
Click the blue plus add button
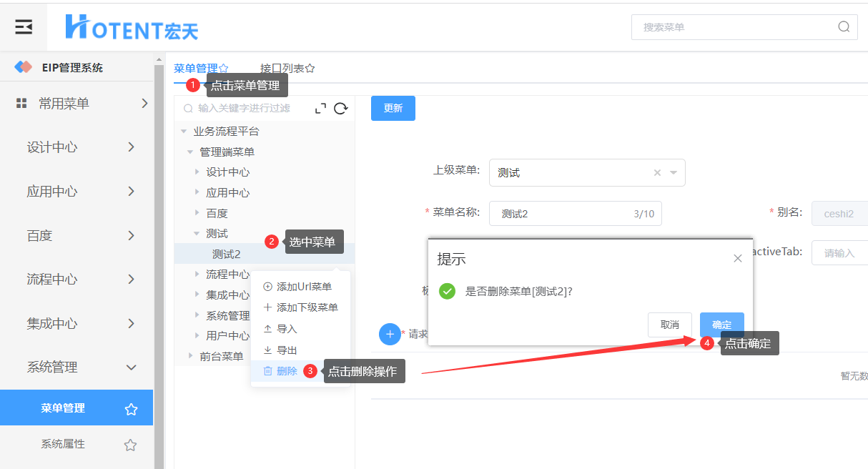(390, 334)
